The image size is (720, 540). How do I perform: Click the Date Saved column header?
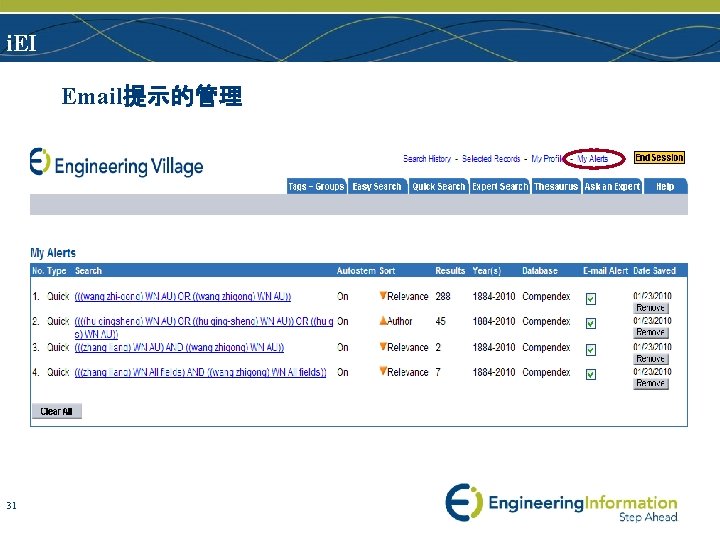(654, 270)
